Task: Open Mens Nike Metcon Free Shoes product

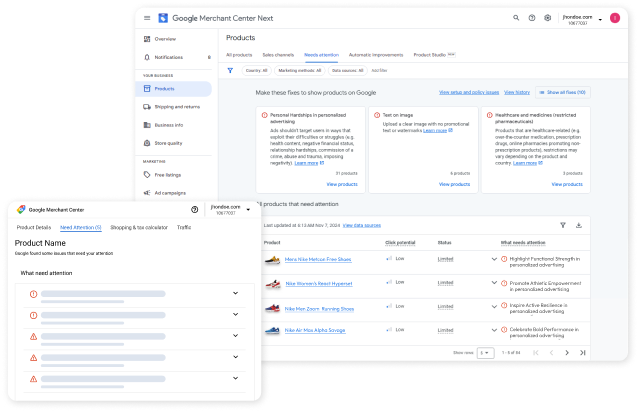Action: (x=318, y=259)
